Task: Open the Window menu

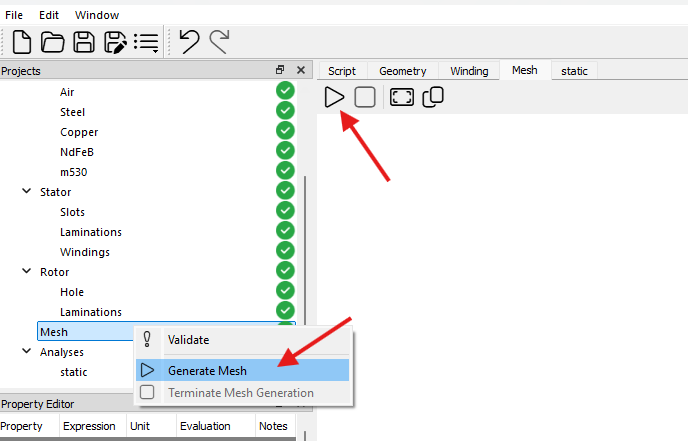Action: click(x=96, y=15)
